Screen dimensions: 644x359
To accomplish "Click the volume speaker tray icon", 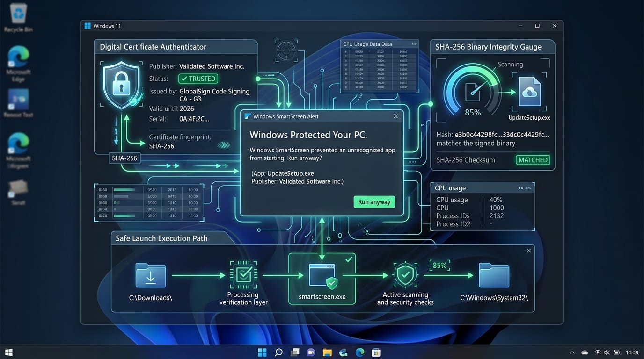I will pyautogui.click(x=607, y=352).
